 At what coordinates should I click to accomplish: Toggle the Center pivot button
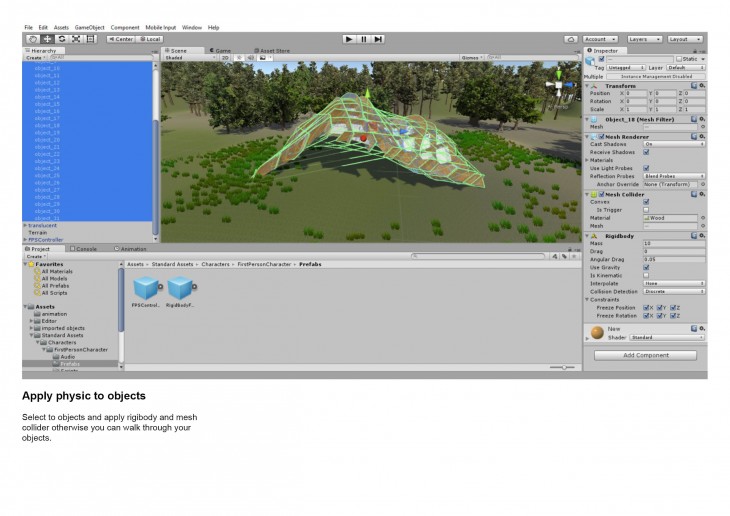click(119, 39)
